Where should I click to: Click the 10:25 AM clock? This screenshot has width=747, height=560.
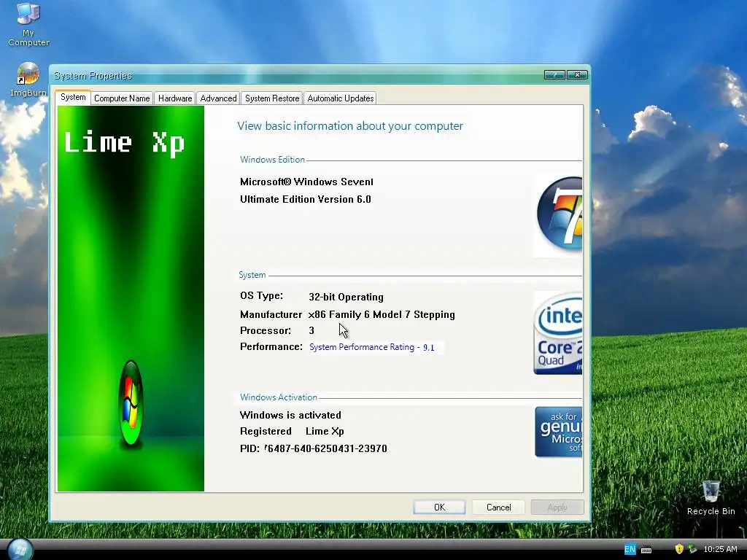click(x=720, y=549)
